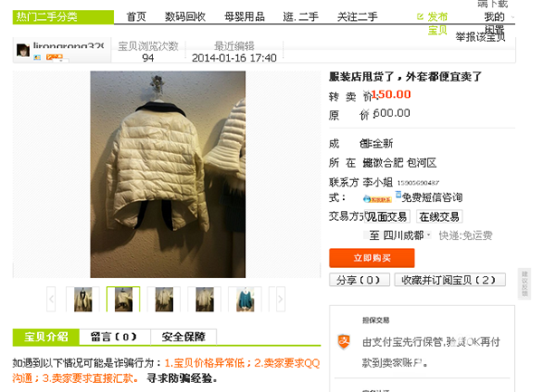
Task: Click the 分享(0) share button
Action: [x=359, y=280]
